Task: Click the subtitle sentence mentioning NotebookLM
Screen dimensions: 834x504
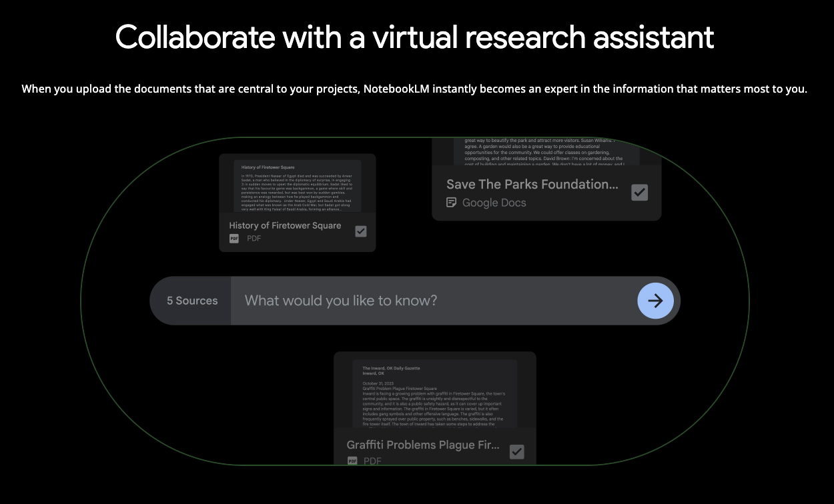Action: tap(414, 89)
